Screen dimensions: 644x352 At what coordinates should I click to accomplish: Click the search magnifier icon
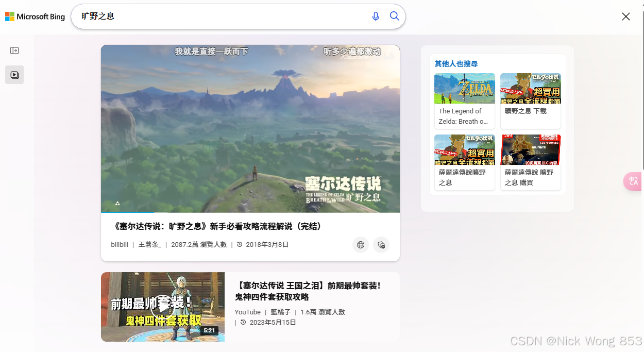coord(394,16)
